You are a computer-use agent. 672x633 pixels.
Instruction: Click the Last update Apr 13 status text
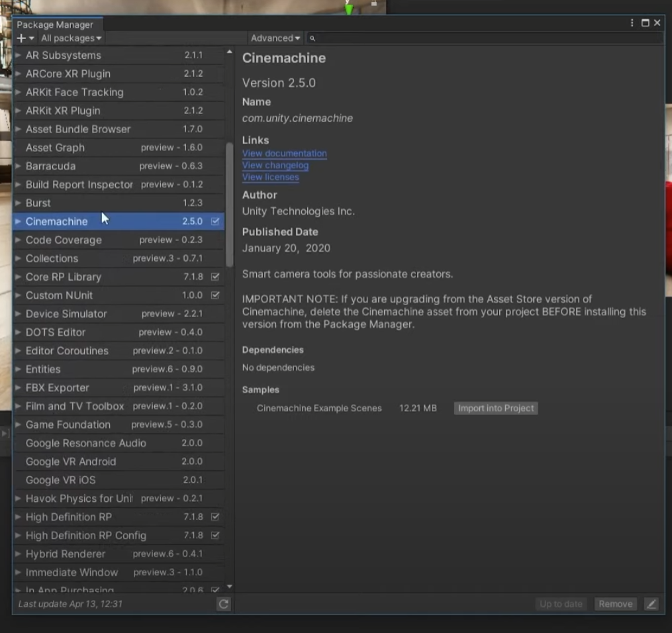click(70, 604)
